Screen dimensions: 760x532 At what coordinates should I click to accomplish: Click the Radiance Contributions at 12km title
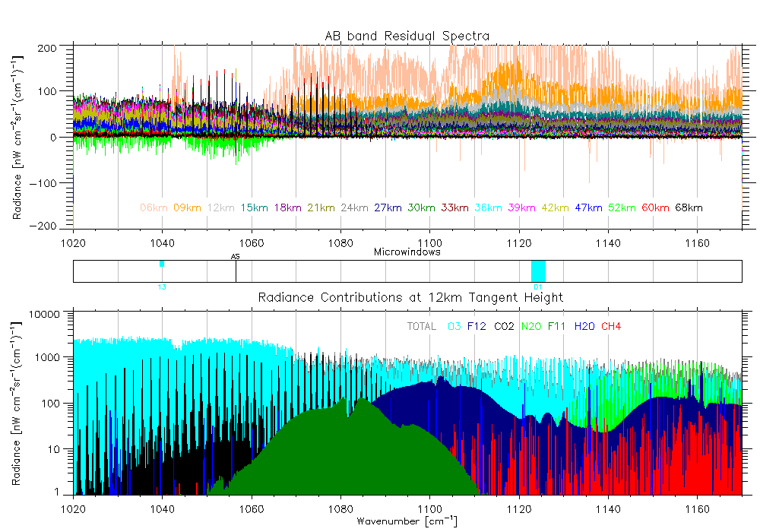(x=410, y=297)
